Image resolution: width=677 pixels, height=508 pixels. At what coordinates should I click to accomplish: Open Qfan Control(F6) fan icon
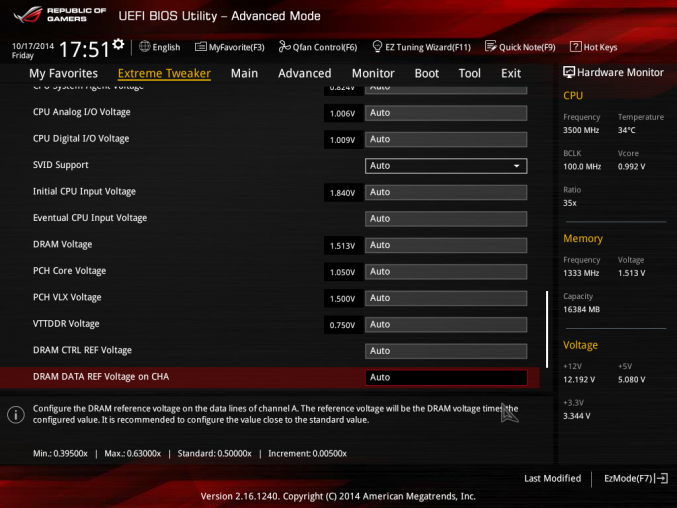click(x=284, y=46)
